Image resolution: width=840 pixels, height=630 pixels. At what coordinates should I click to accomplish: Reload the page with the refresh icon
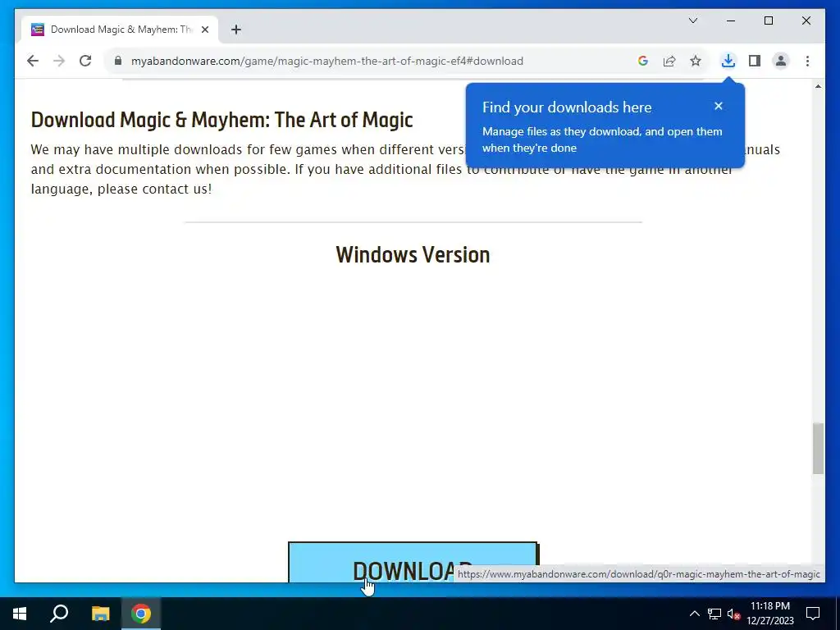85,61
